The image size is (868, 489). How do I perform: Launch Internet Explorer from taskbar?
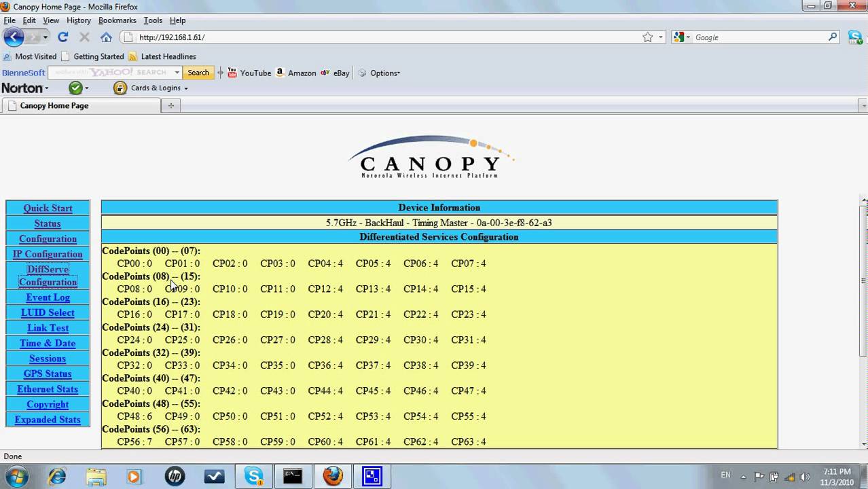[x=57, y=476]
